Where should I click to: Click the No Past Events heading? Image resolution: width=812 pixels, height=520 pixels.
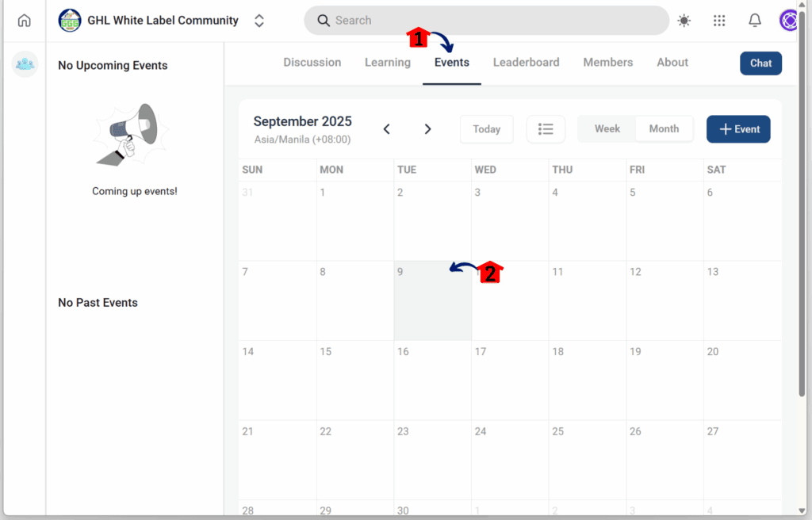pyautogui.click(x=98, y=303)
